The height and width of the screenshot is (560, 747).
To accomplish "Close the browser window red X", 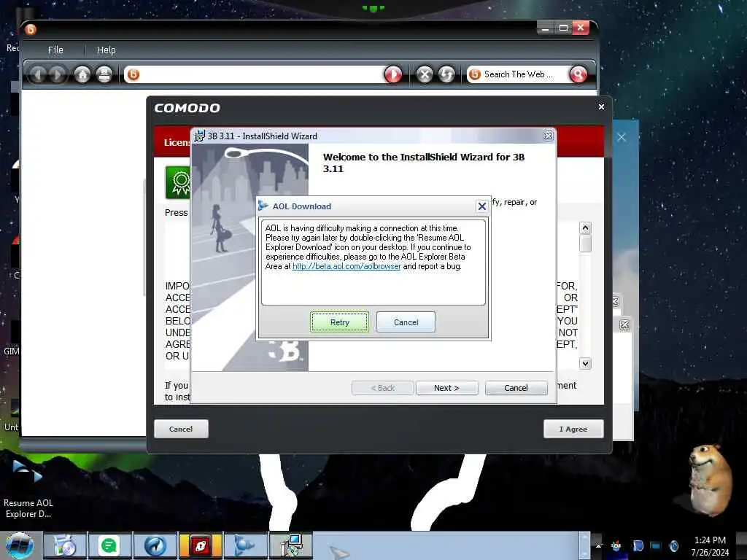I will (581, 28).
